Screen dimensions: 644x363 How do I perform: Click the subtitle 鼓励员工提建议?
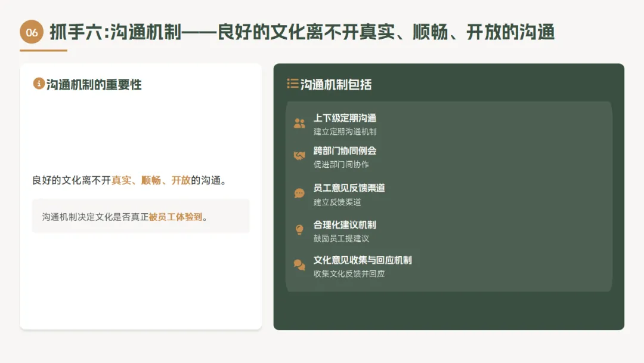(341, 238)
